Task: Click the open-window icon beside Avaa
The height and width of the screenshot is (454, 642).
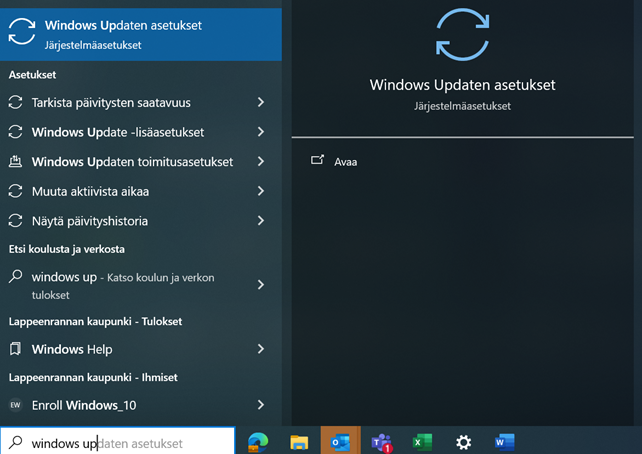Action: 317,160
